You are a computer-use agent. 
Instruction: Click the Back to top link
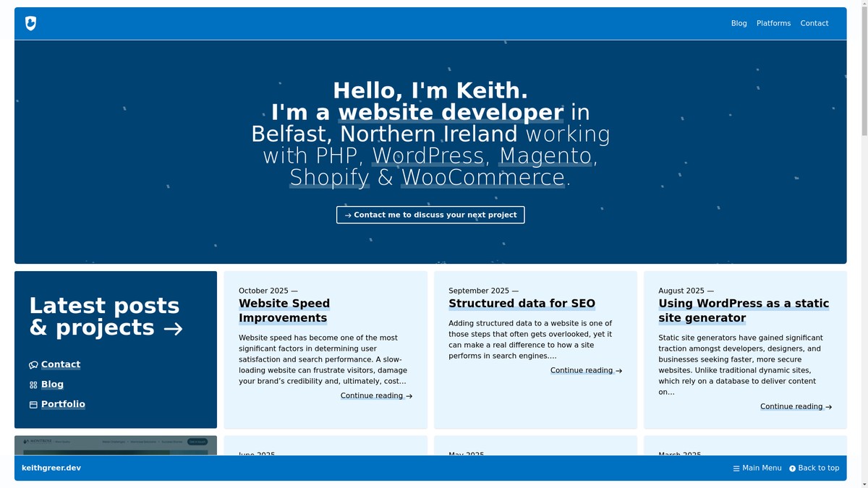point(814,468)
